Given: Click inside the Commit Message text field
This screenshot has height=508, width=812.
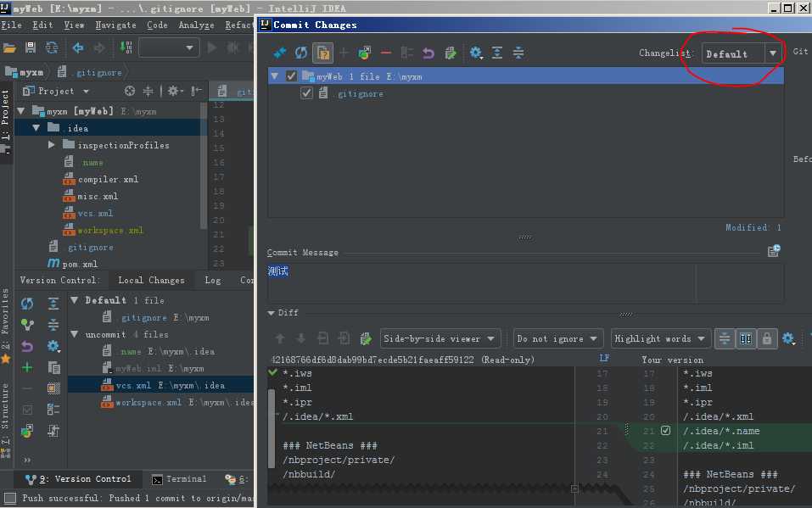Looking at the screenshot, I should tap(525, 282).
